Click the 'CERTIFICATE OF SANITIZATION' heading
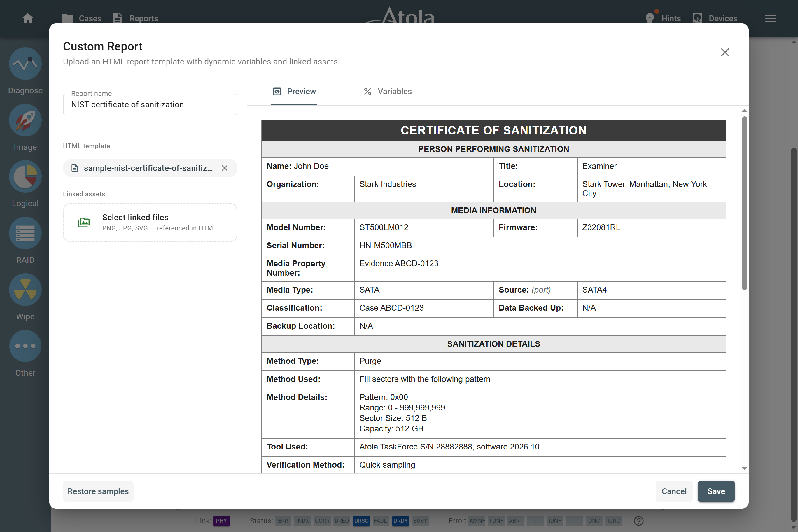 [493, 130]
